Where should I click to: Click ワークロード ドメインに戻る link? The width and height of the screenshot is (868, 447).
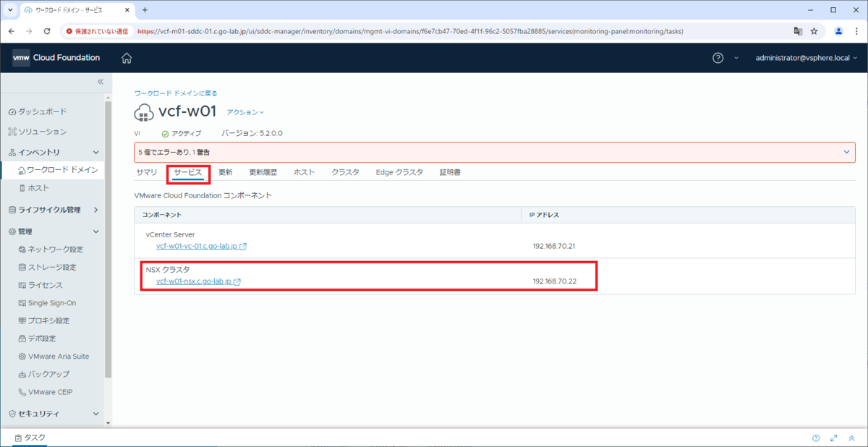point(176,93)
